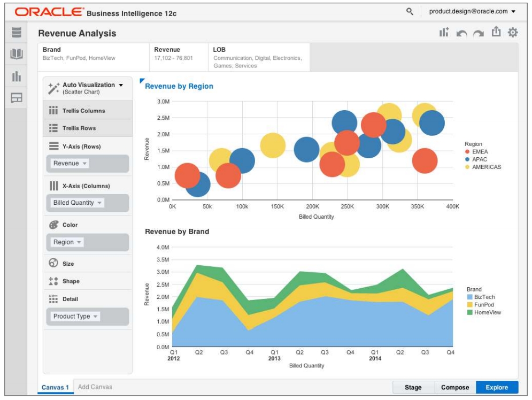Click the 2014 year label on the area chart
The image size is (532, 400).
[x=375, y=358]
